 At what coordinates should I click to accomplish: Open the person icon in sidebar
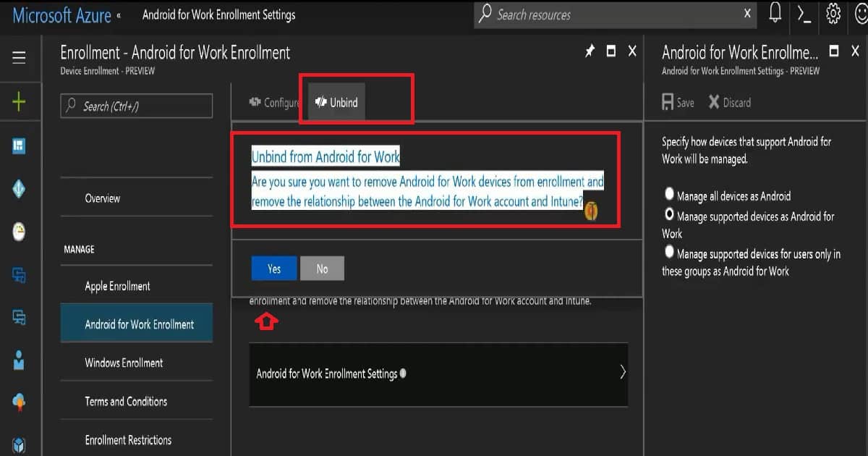pyautogui.click(x=19, y=360)
